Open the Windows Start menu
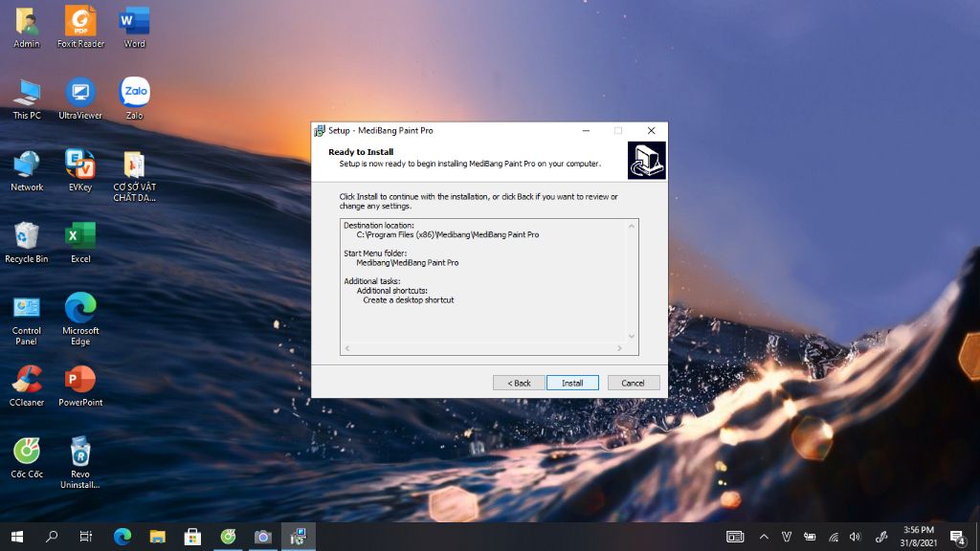Screen dimensions: 980x551 (x=17, y=537)
